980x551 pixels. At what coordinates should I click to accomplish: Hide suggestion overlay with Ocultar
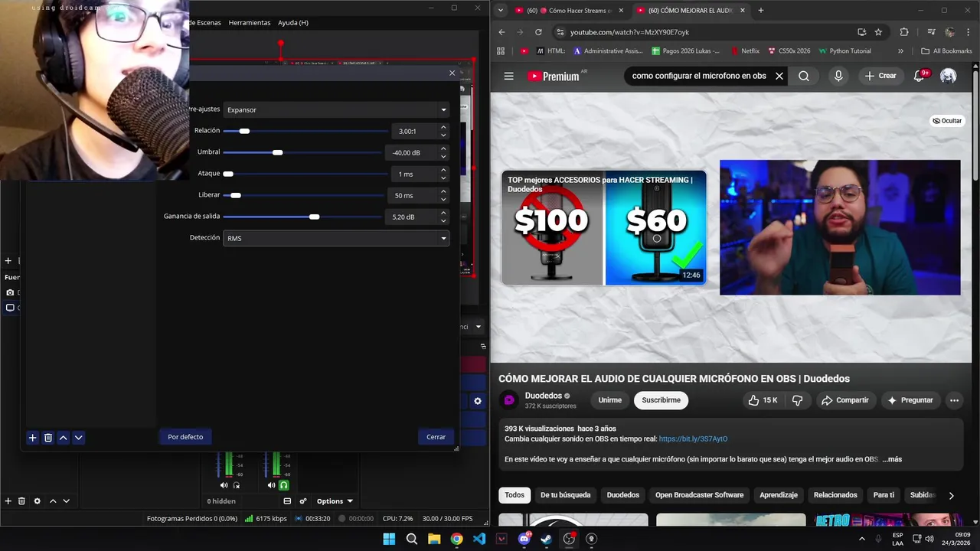click(x=947, y=121)
